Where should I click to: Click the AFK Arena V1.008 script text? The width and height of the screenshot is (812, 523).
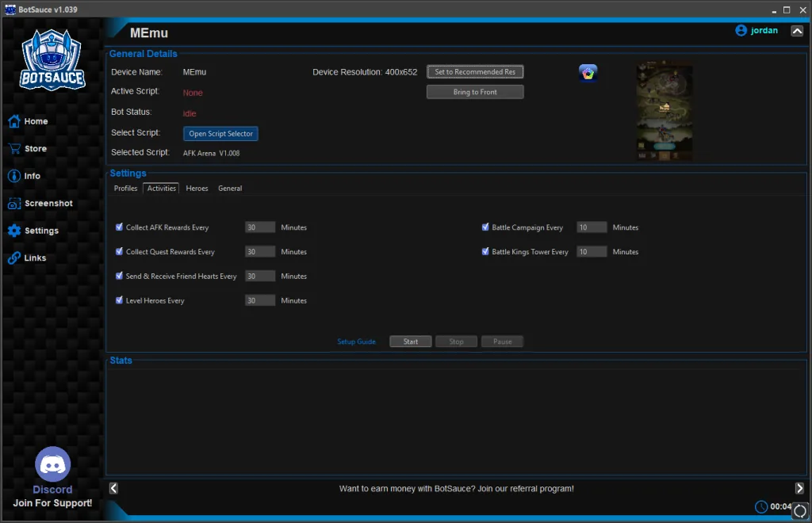(211, 153)
